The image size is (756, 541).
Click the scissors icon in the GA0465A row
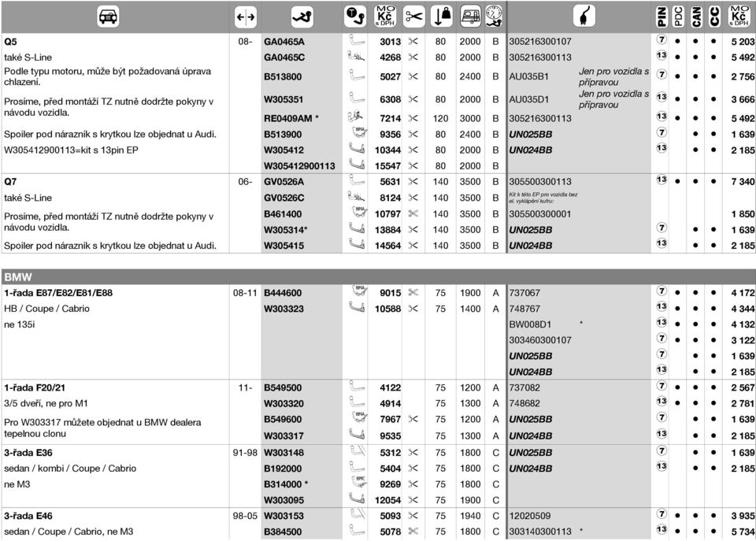(413, 42)
